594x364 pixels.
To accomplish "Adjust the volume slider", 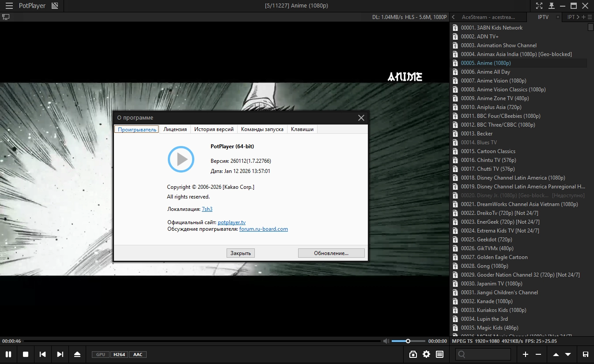I will point(408,341).
